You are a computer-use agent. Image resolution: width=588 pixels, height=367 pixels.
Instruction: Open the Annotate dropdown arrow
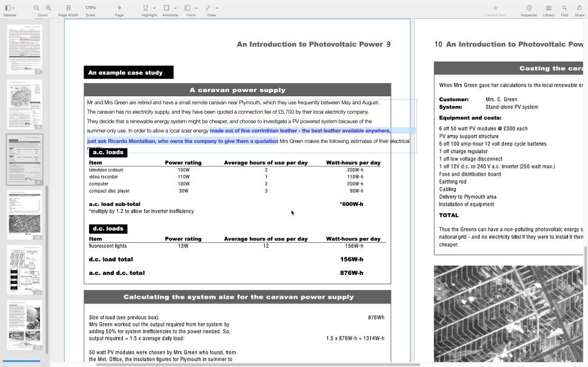[x=176, y=7]
